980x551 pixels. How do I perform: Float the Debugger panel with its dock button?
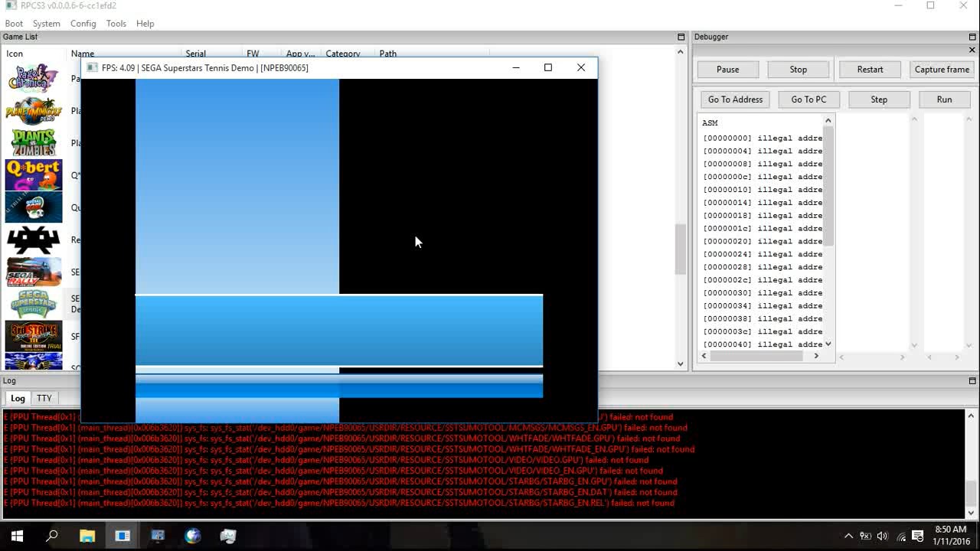tap(972, 37)
